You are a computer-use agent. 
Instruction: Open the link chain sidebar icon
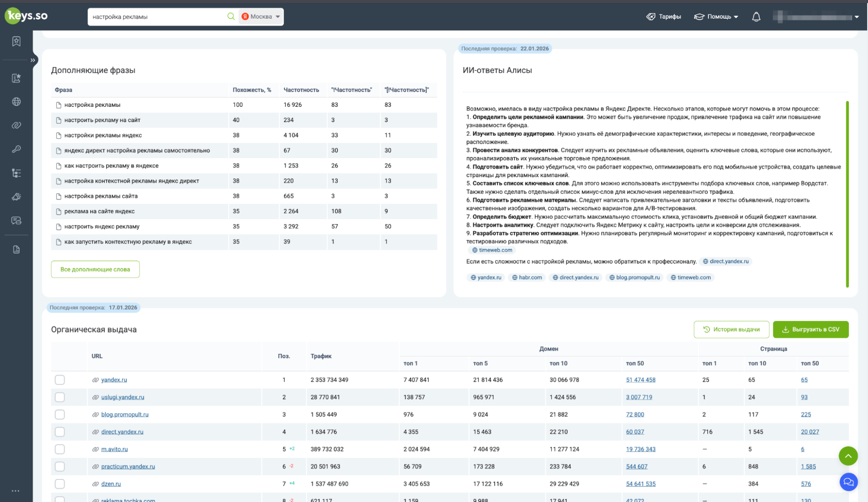pyautogui.click(x=17, y=125)
